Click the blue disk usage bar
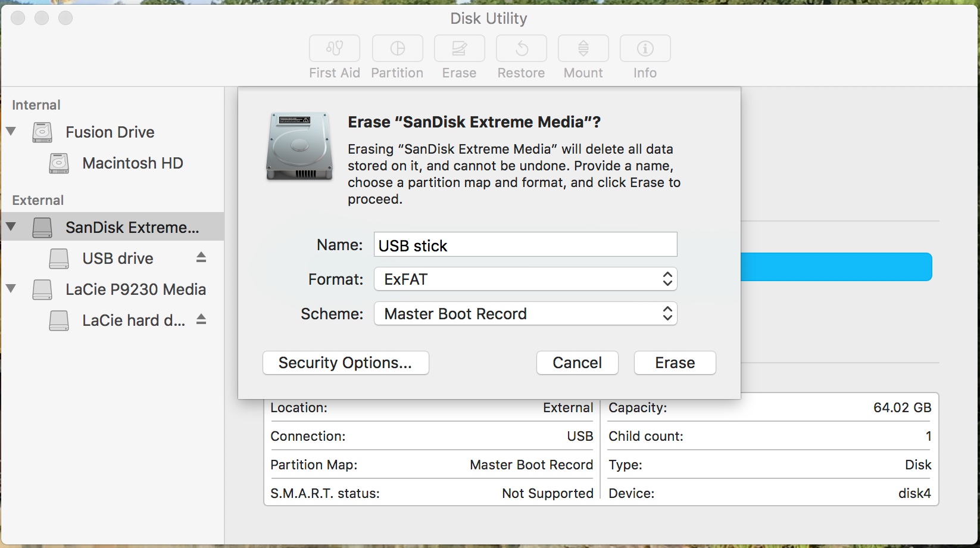 (x=836, y=267)
